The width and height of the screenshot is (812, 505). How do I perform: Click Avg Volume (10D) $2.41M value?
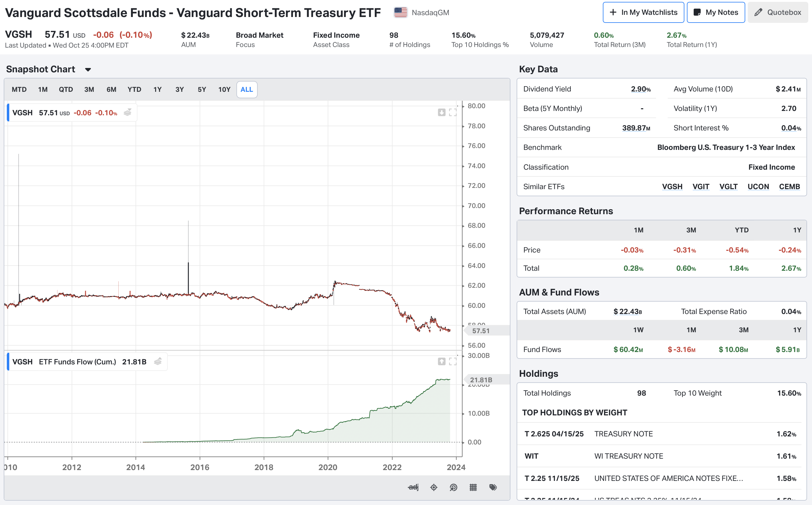click(788, 89)
